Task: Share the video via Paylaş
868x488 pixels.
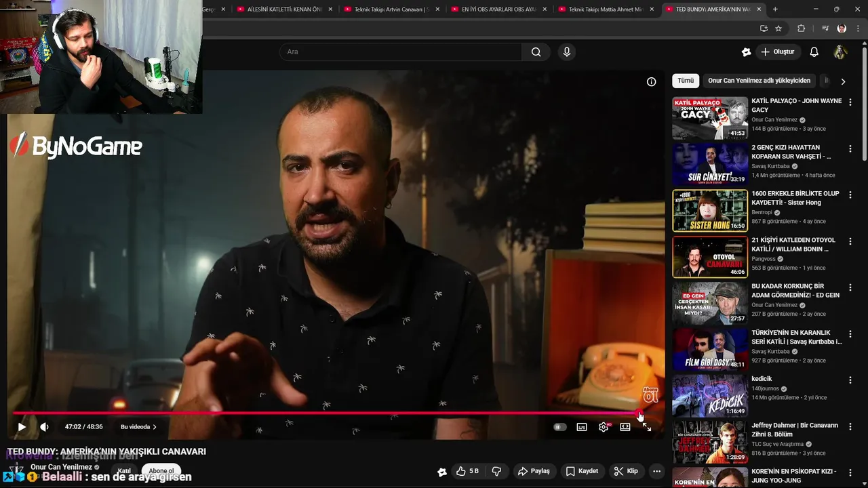Action: pos(534,471)
